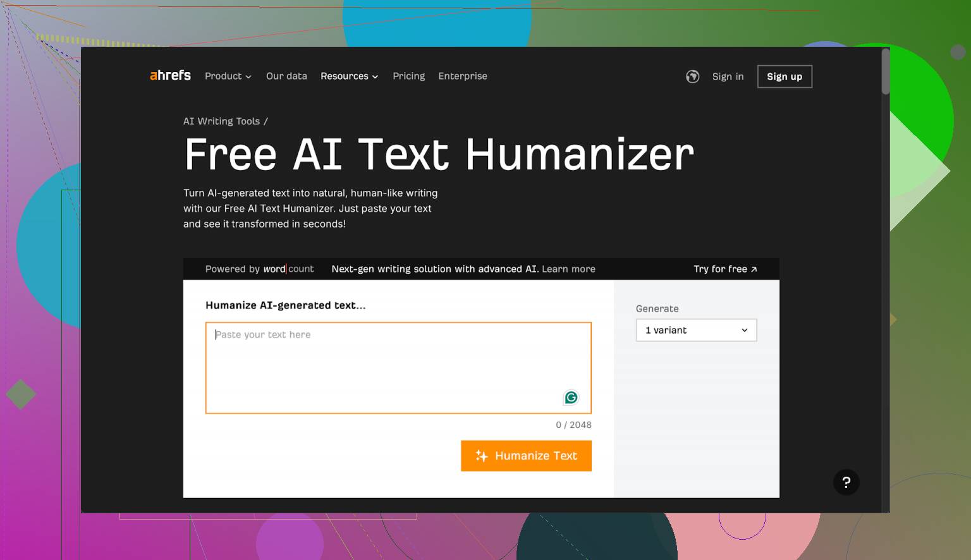This screenshot has height=560, width=971.
Task: Click the wordcount logo in the banner
Action: 289,269
